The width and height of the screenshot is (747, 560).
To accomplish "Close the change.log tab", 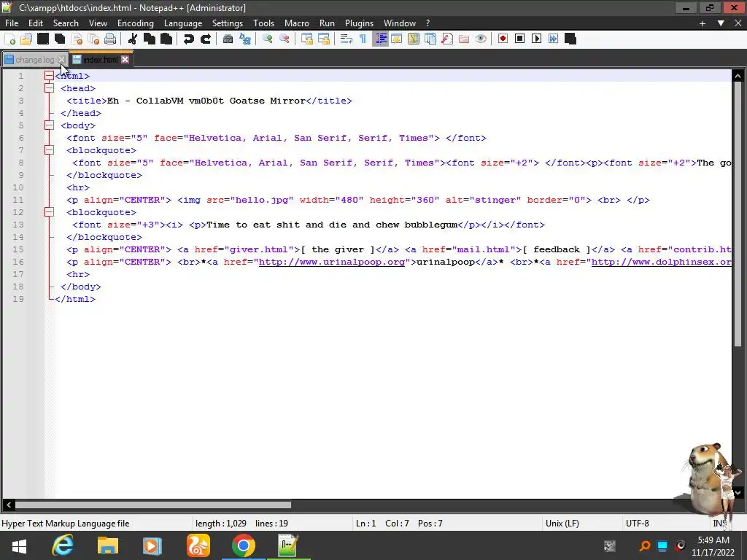I will tap(61, 60).
